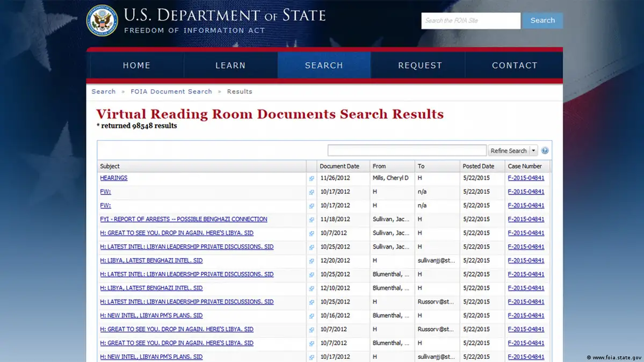Sort by the Subject column header
The width and height of the screenshot is (644, 362).
(x=110, y=166)
